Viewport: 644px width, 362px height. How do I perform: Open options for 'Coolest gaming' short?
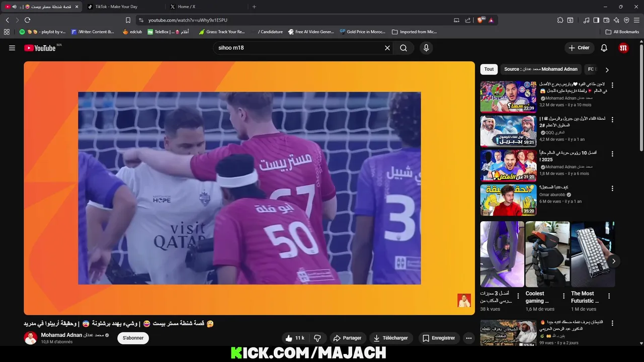(x=563, y=296)
